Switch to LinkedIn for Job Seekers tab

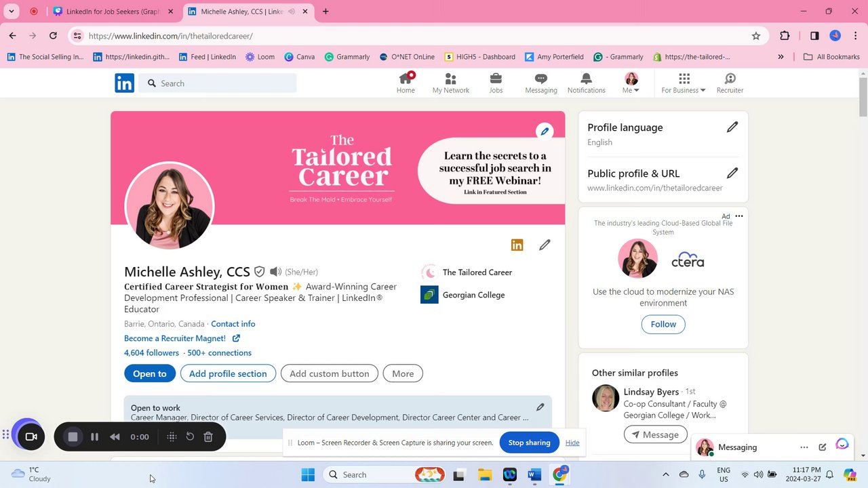click(113, 12)
